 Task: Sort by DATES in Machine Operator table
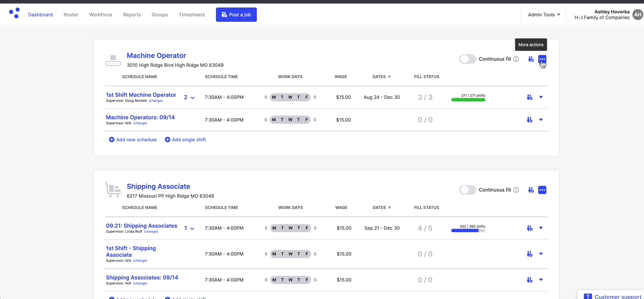pyautogui.click(x=381, y=77)
